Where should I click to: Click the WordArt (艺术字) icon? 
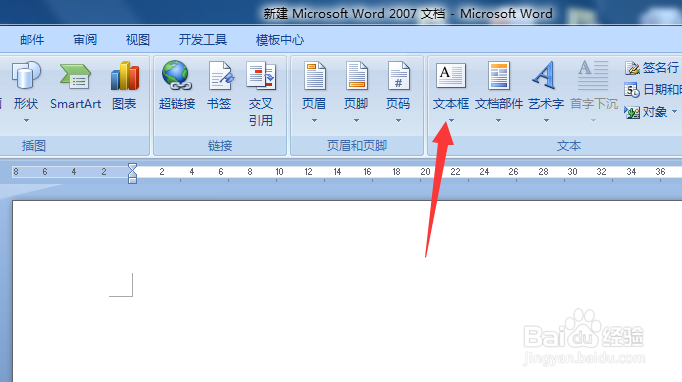point(544,75)
